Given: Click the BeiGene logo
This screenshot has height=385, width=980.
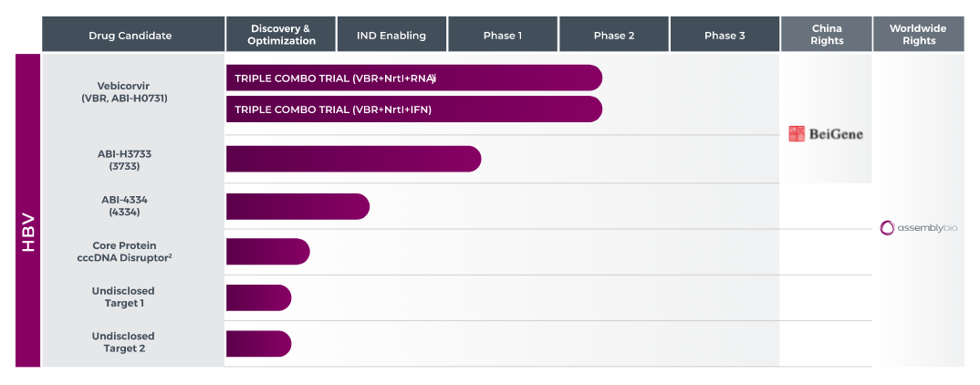Looking at the screenshot, I should [x=826, y=134].
